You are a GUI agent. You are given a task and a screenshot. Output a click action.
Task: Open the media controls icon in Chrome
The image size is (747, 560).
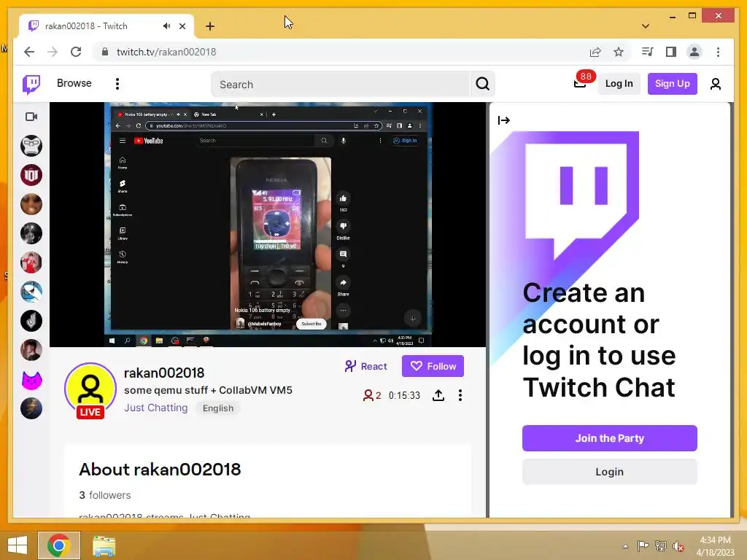(647, 52)
